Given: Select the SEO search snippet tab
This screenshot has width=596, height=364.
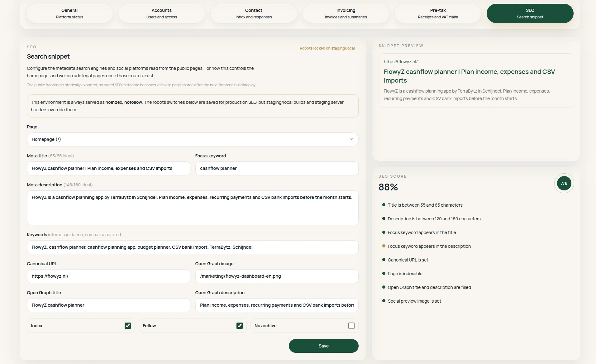Looking at the screenshot, I should pos(530,13).
